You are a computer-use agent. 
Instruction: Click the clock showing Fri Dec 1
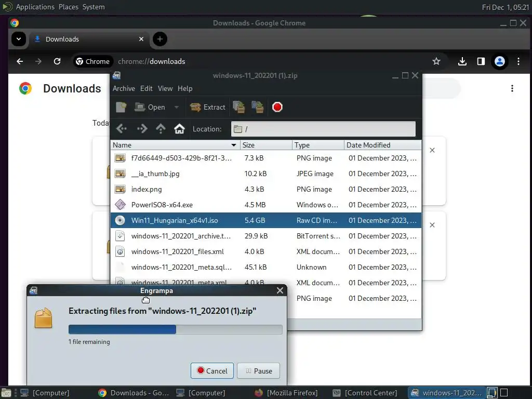click(x=506, y=7)
